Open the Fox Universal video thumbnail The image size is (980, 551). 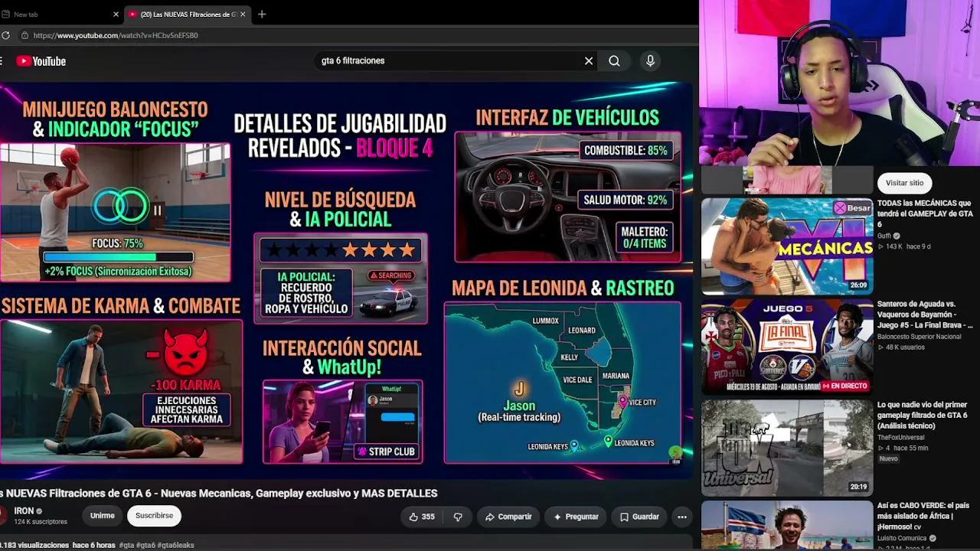[787, 448]
